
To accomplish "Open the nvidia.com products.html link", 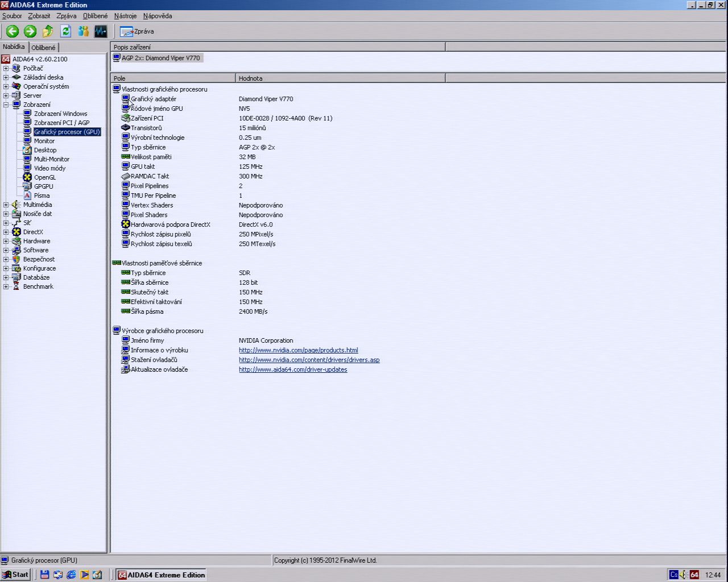I will pos(299,350).
